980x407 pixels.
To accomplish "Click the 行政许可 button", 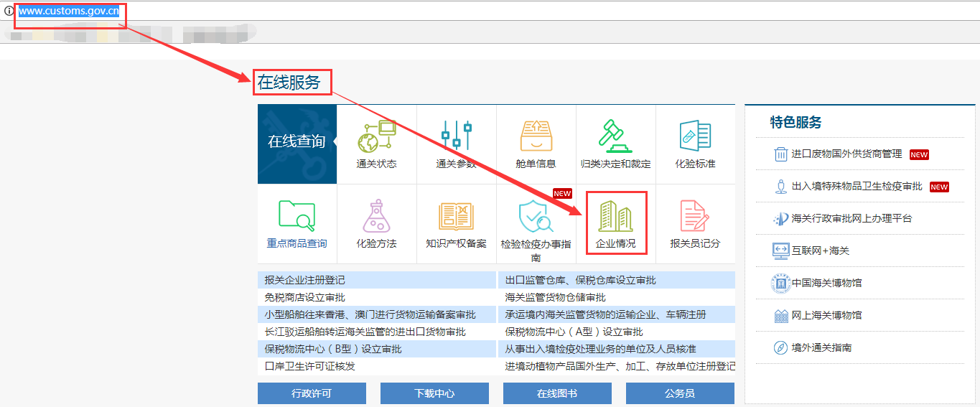I will tap(312, 393).
